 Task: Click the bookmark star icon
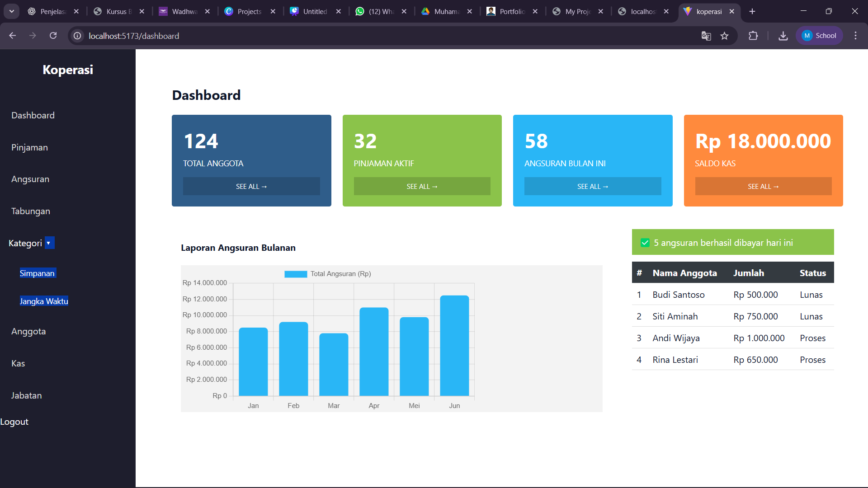click(725, 36)
